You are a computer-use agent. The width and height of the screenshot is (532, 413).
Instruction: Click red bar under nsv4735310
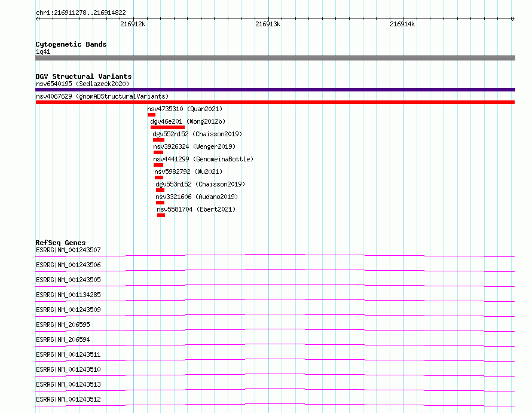pos(151,115)
